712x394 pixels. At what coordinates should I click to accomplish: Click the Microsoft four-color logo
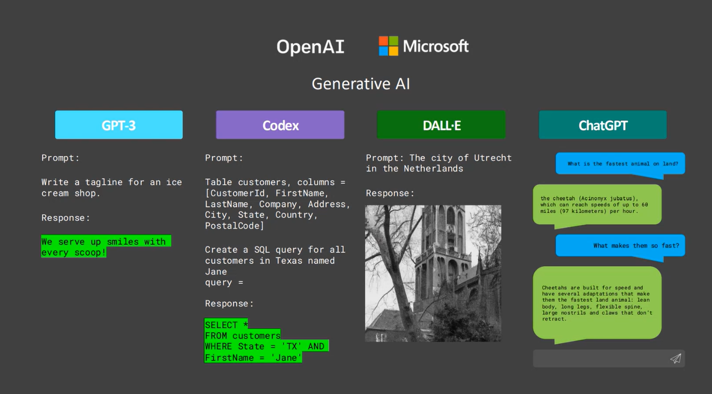pyautogui.click(x=388, y=46)
